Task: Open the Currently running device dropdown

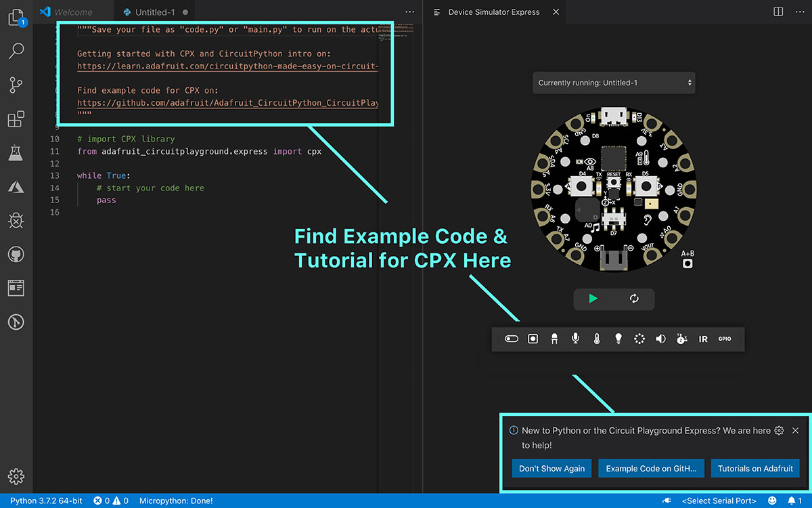Action: (613, 82)
